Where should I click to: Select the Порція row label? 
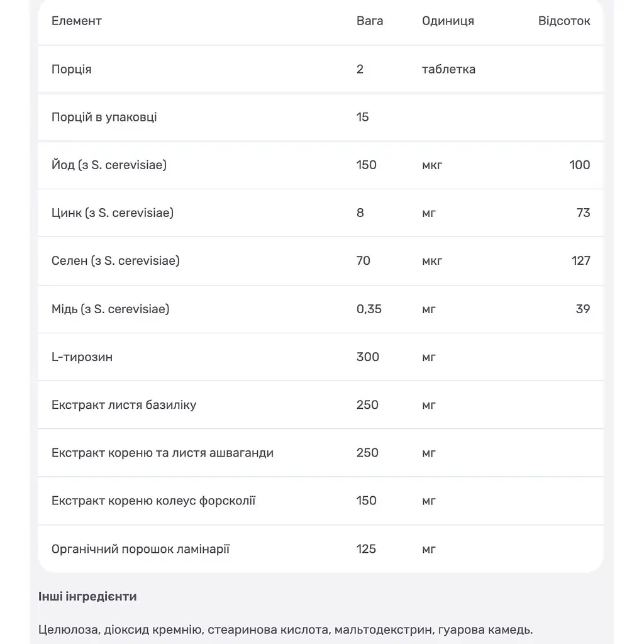72,69
